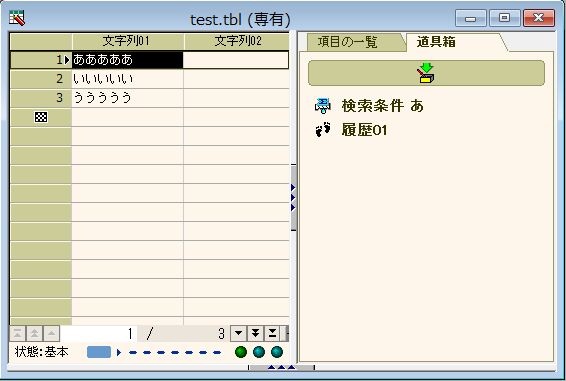Viewport: 566px width, 381px height.
Task: Jump to last record button
Action: 273,333
